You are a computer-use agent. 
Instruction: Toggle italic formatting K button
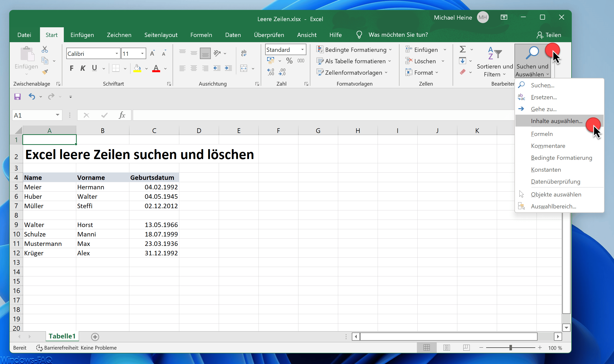(x=83, y=68)
